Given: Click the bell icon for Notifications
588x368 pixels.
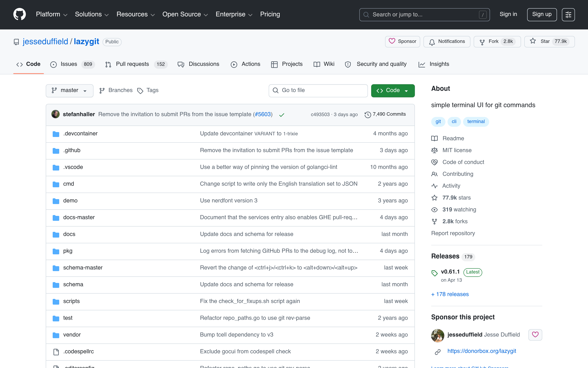Looking at the screenshot, I should (x=432, y=42).
